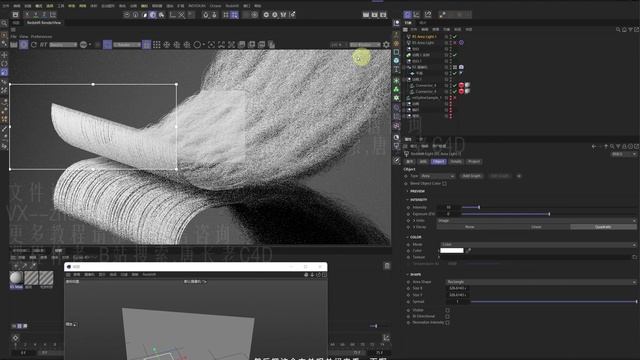Click keyframe diamond icon at timeline

[15, 338]
